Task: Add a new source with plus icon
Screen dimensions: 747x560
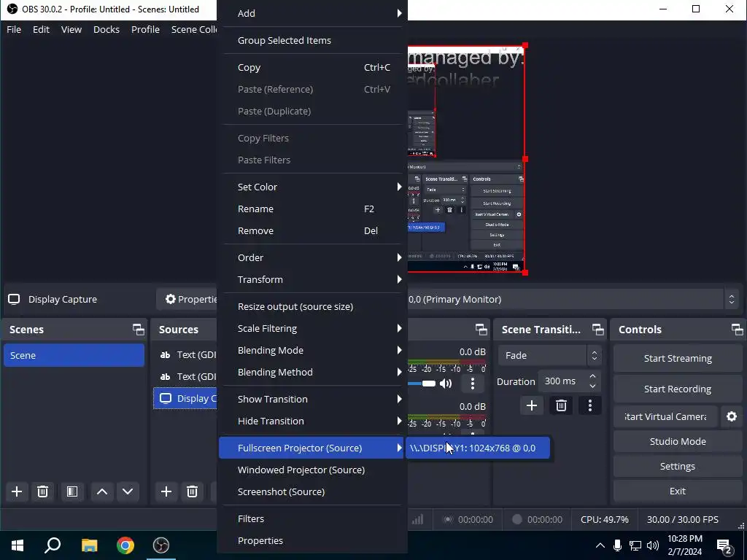Action: pyautogui.click(x=166, y=491)
